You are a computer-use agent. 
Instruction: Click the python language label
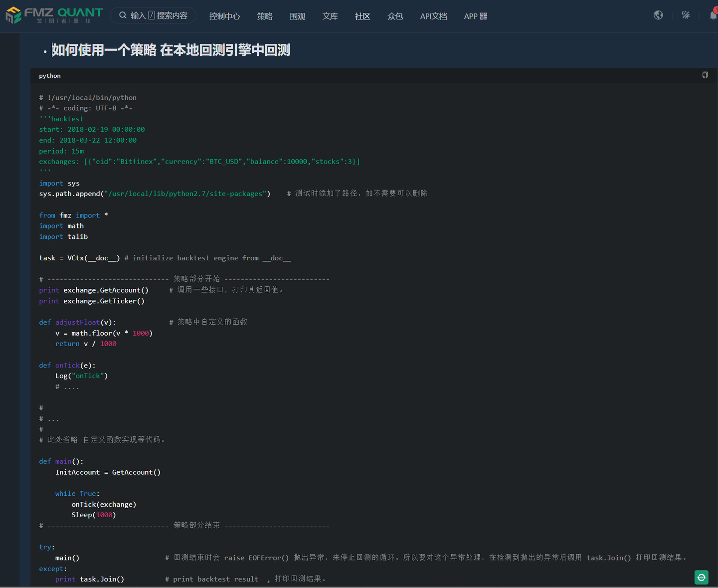pyautogui.click(x=50, y=76)
